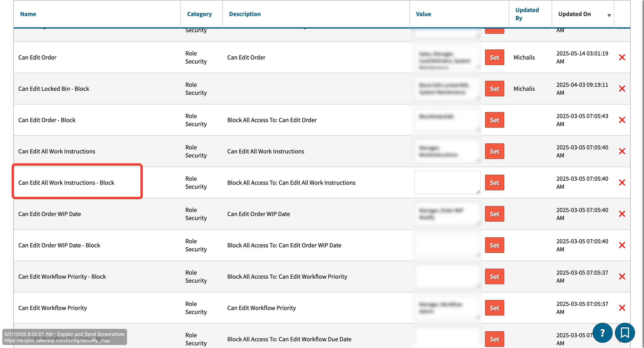
Task: Click empty value field for Work Instructions - Block
Action: [447, 182]
